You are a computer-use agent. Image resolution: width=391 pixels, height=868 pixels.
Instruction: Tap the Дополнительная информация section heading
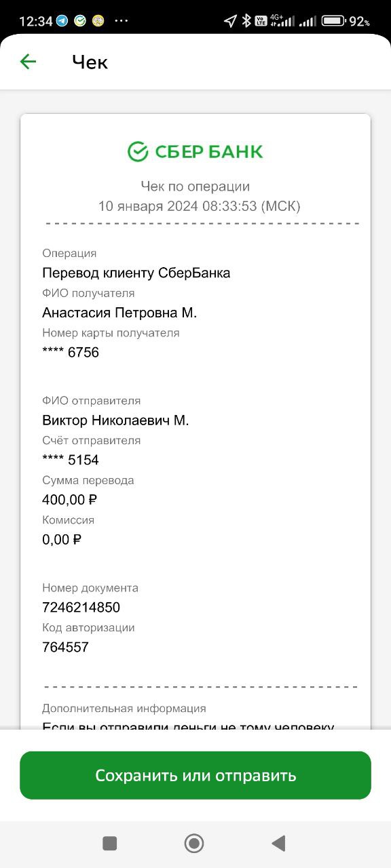point(124,708)
